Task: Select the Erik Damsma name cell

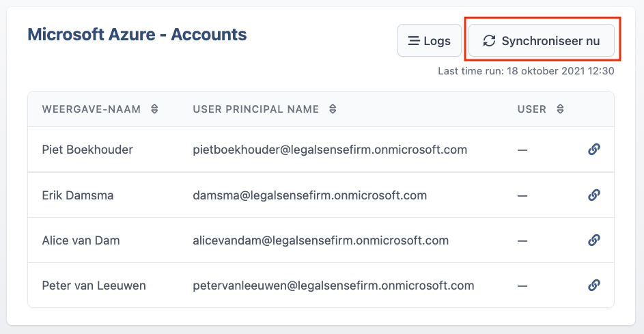Action: [x=78, y=195]
